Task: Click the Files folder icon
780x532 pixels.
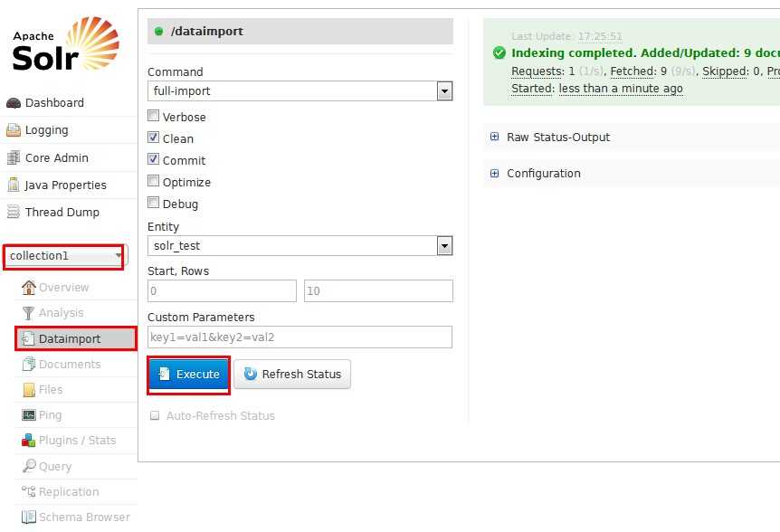Action: click(29, 390)
